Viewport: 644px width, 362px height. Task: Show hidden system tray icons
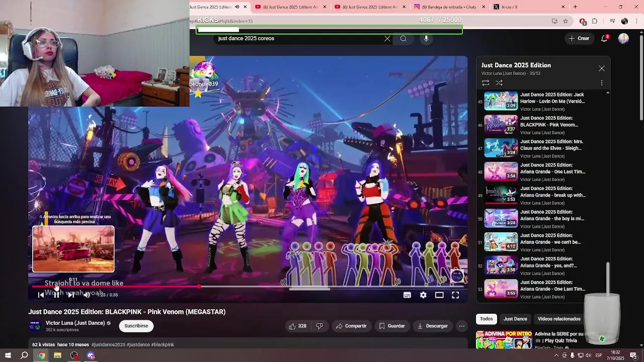[x=557, y=355]
